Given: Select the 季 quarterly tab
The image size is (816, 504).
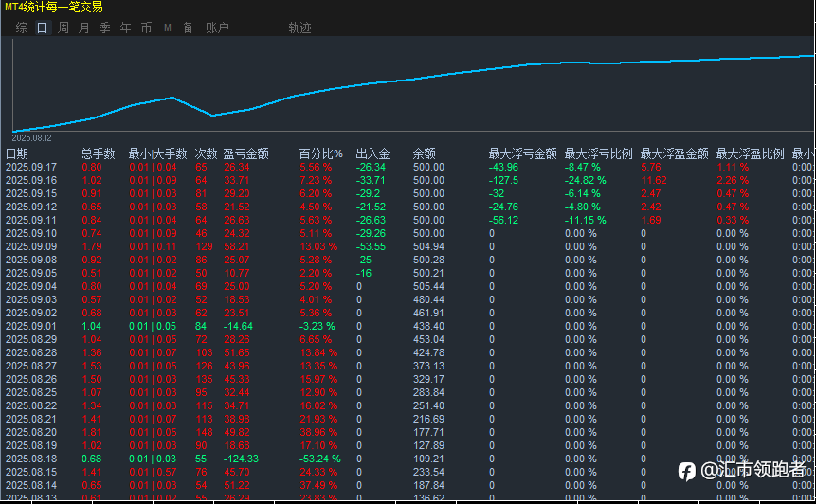Looking at the screenshot, I should (x=104, y=27).
